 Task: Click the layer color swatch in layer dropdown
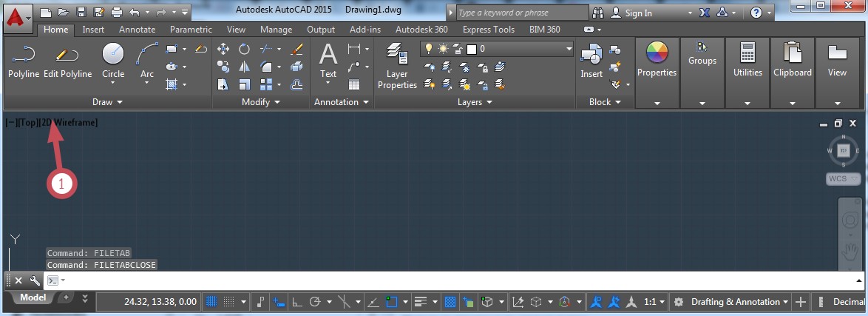pos(472,50)
